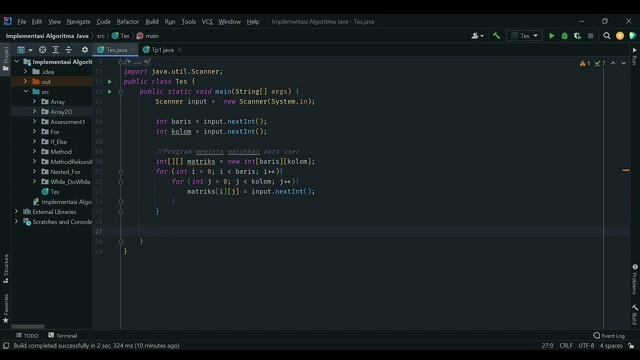Toggle the read-only lock icon

[x=631, y=346]
